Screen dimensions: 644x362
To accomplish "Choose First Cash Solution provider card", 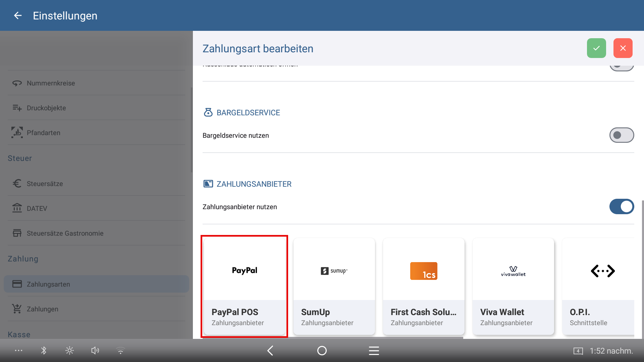I will pos(424,286).
